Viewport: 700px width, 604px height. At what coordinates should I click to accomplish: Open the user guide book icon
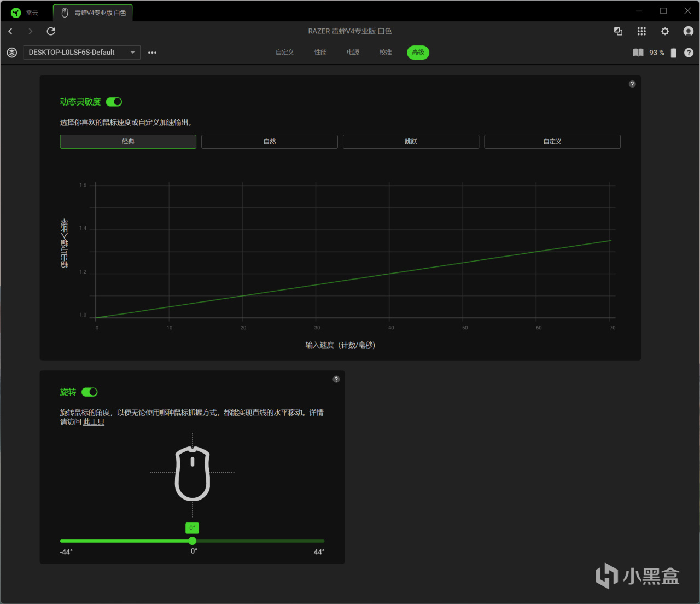point(638,53)
